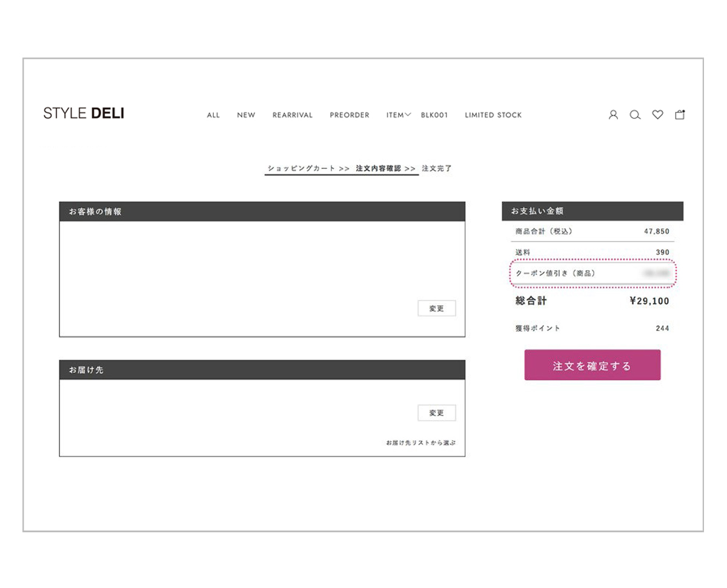
Task: Click the STYLE DELI logo
Action: point(84,113)
